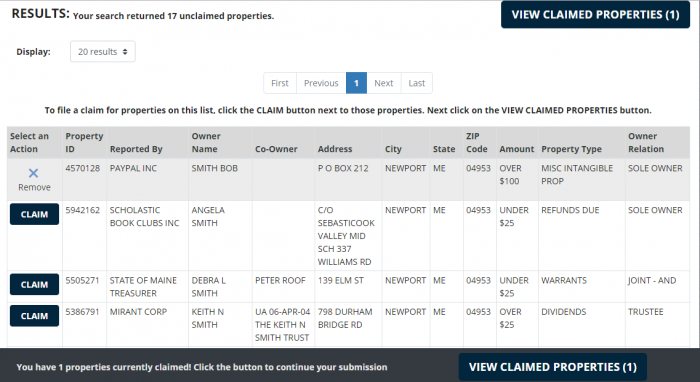This screenshot has height=382, width=700.
Task: Click the Remove label under the X
Action: (x=34, y=187)
